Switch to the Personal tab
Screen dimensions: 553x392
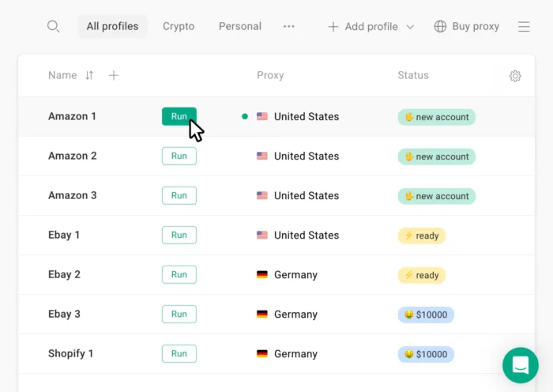click(x=240, y=26)
